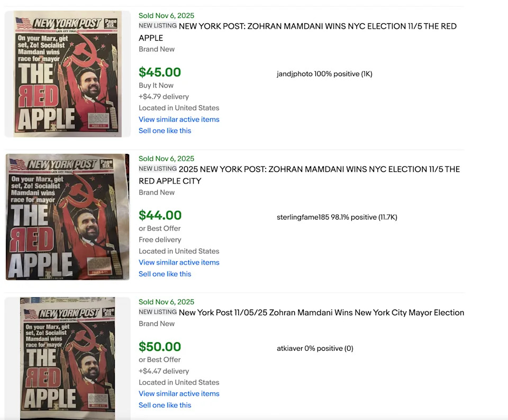Click the $50.00 sold price
The height and width of the screenshot is (420, 508).
click(160, 347)
